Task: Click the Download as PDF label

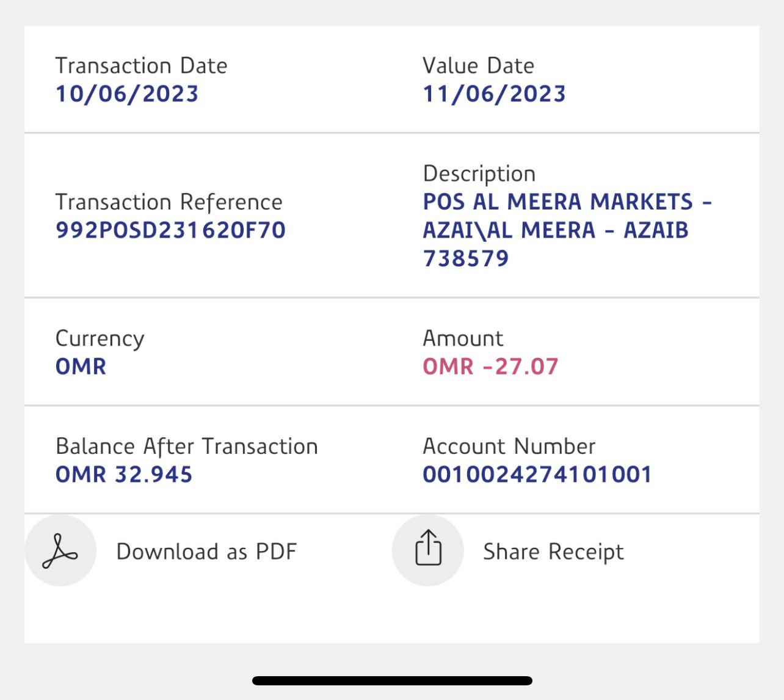Action: (206, 552)
